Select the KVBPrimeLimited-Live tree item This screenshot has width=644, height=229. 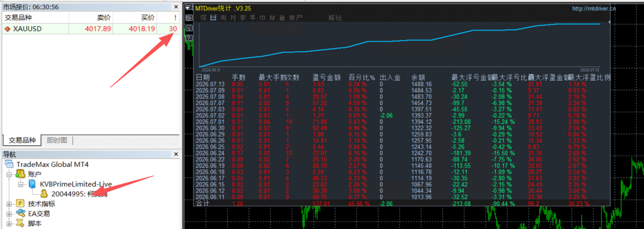pyautogui.click(x=76, y=184)
